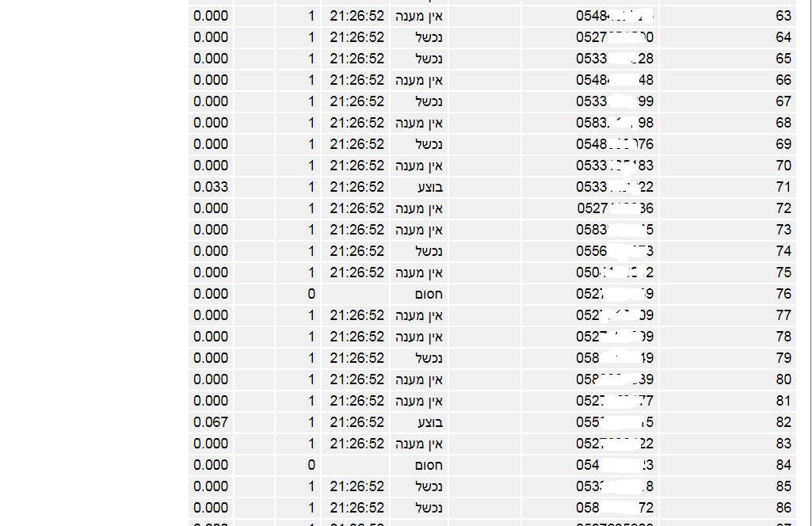
Task: Click the 0.000 cost in row 80
Action: pos(211,379)
